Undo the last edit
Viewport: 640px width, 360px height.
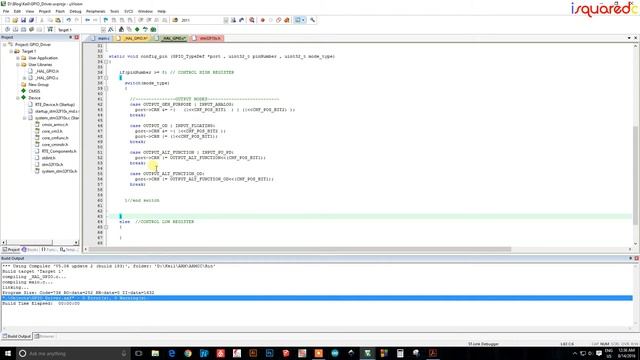69,20
